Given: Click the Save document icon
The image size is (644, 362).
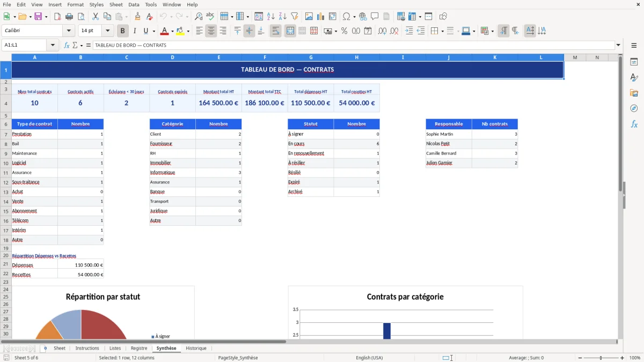Looking at the screenshot, I should click(38, 17).
